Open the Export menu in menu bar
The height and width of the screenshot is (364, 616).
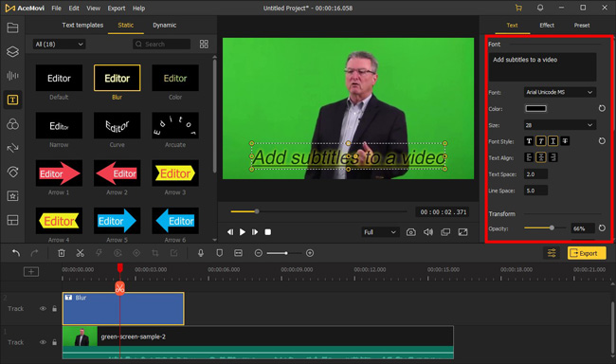pyautogui.click(x=117, y=8)
